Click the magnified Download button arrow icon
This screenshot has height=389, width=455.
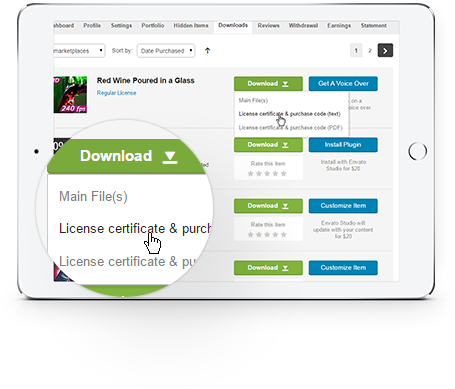pos(170,157)
